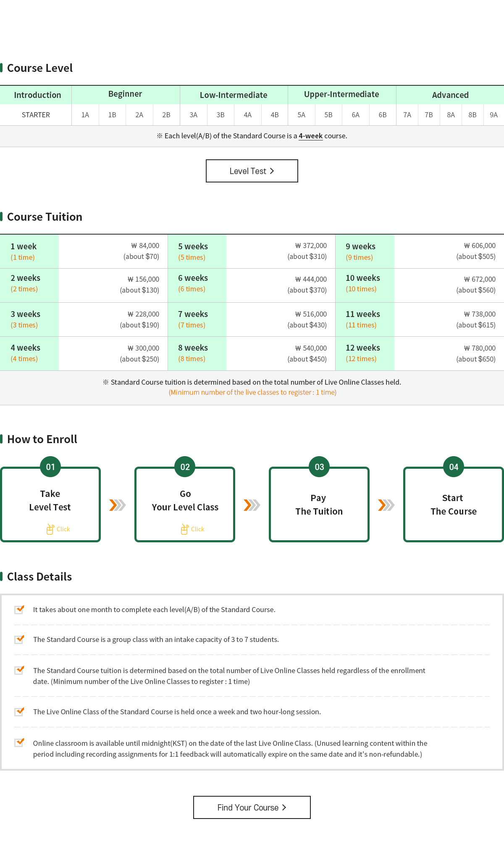The image size is (504, 861).
Task: Click checkmark beside 'held once a week' line
Action: tap(19, 711)
